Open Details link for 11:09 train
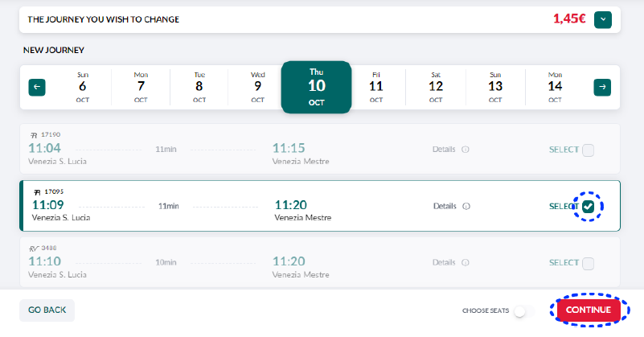644x337 pixels. [445, 206]
